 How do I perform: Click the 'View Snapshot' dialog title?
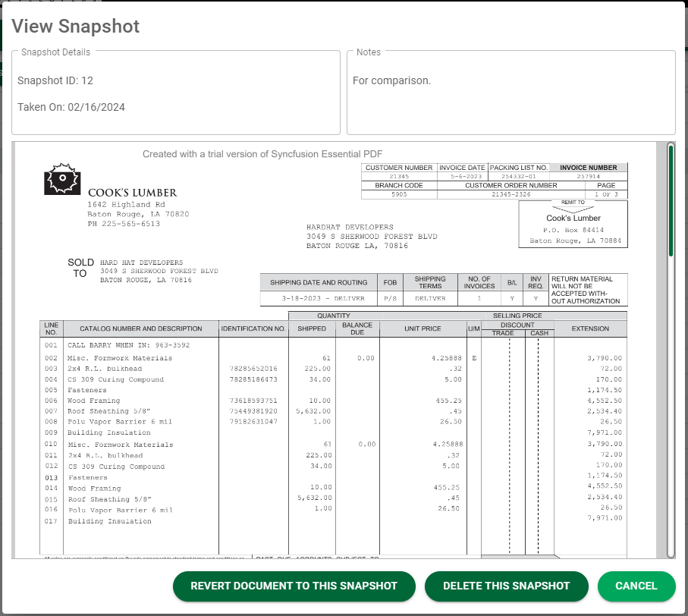tap(75, 27)
